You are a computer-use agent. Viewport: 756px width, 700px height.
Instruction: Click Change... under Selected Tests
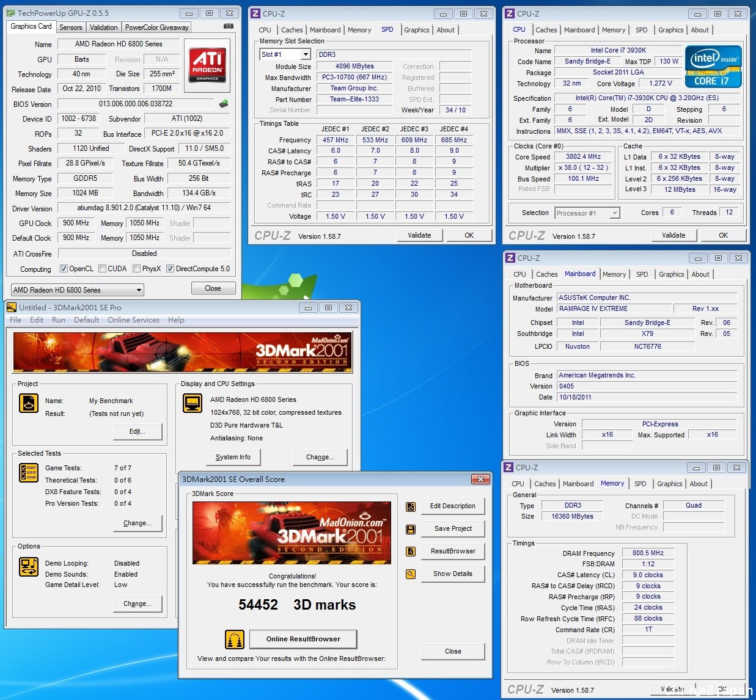138,523
